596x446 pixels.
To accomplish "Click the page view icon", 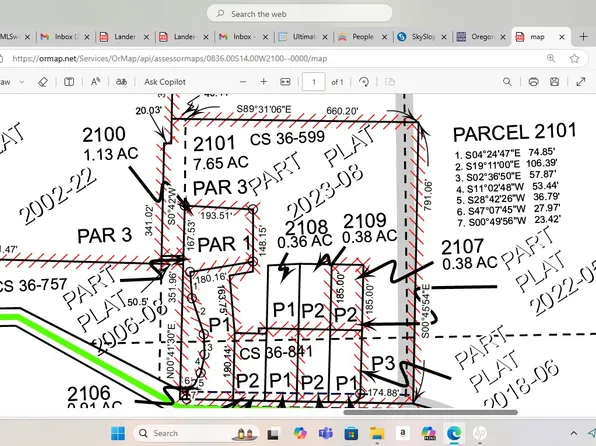I will click(x=390, y=82).
